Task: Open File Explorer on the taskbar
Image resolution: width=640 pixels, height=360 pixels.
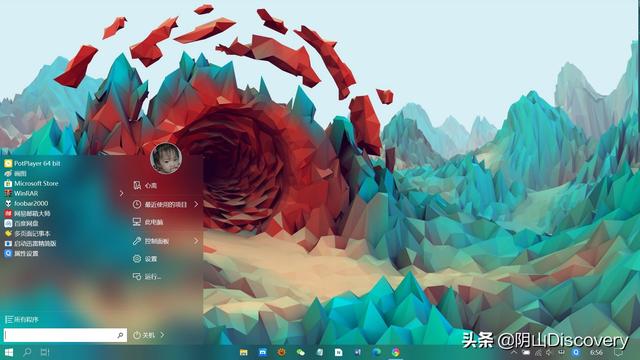Action: tap(244, 352)
